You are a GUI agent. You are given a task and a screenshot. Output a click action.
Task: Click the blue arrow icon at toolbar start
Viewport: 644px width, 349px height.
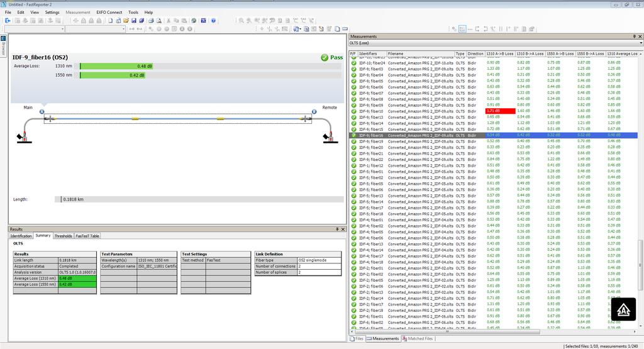(x=8, y=21)
